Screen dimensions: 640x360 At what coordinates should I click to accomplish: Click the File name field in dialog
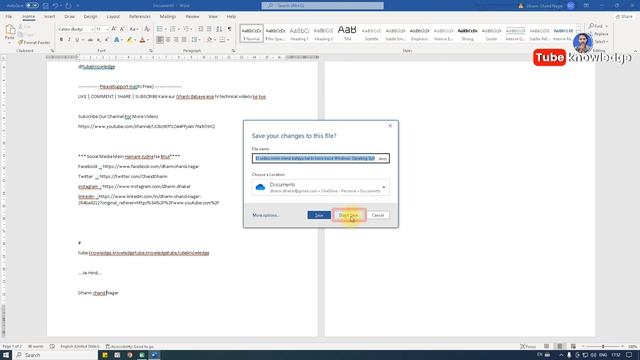pos(320,158)
